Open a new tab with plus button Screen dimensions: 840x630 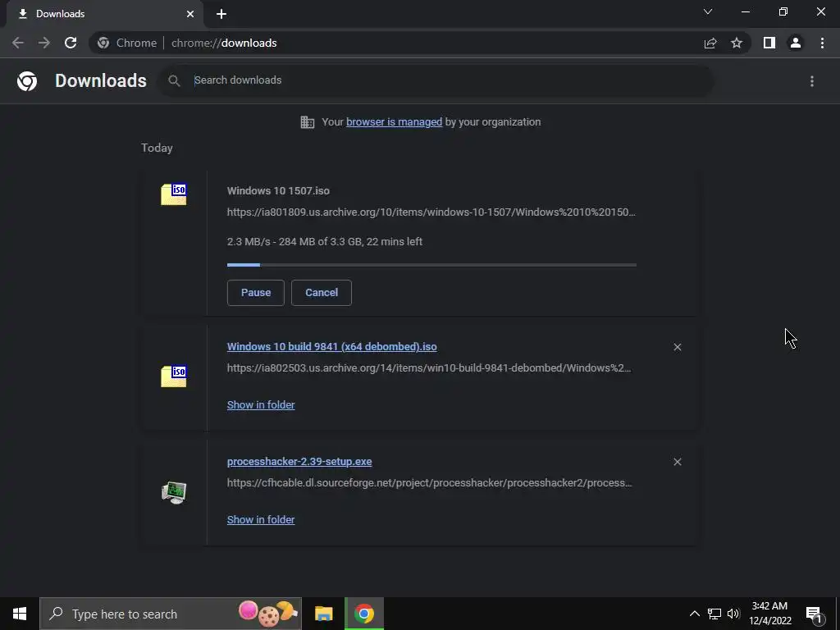[x=221, y=14]
